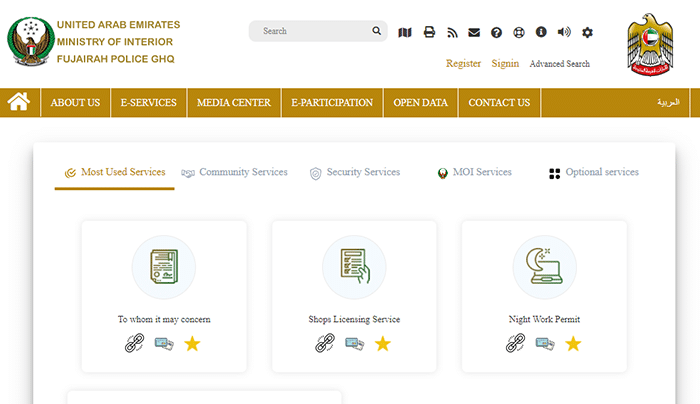Open the site map icon

[405, 32]
